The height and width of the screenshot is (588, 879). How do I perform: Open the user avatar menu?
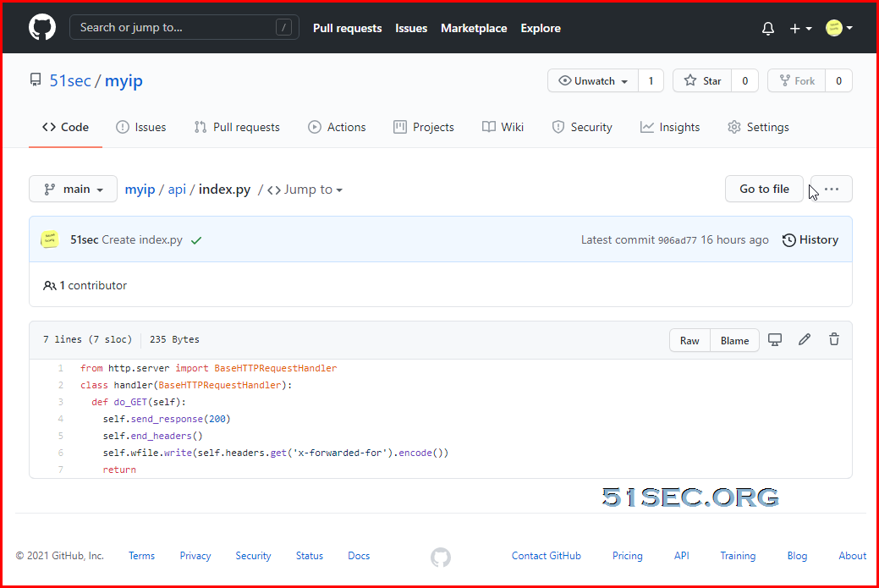pos(838,27)
